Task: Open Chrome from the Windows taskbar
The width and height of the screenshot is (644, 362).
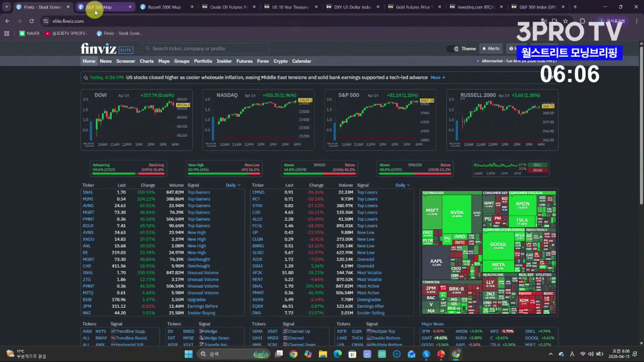Action: tap(293, 354)
